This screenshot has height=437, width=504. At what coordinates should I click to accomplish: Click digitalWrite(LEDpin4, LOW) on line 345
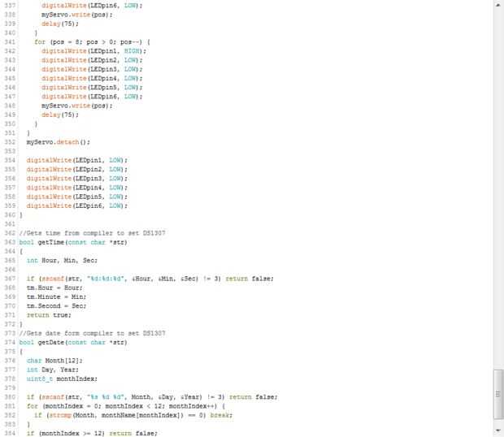[92, 78]
